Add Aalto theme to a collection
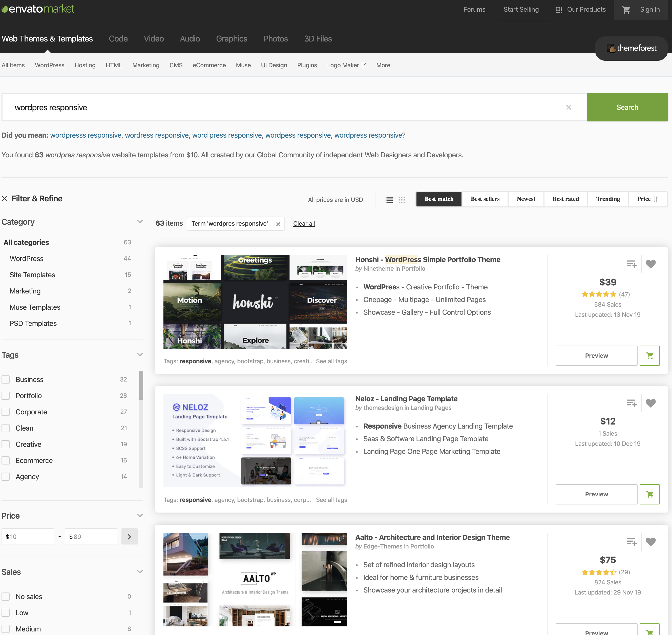The width and height of the screenshot is (672, 635). 631,542
